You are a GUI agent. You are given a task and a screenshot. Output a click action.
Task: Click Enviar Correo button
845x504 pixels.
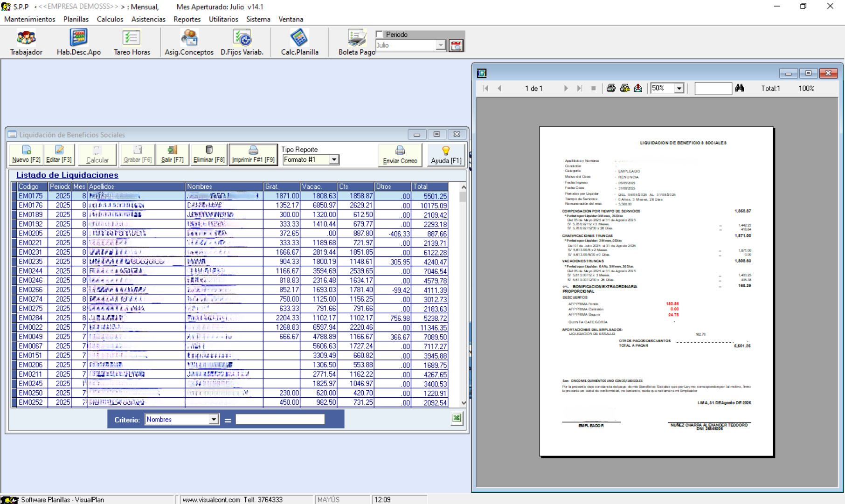tap(400, 155)
